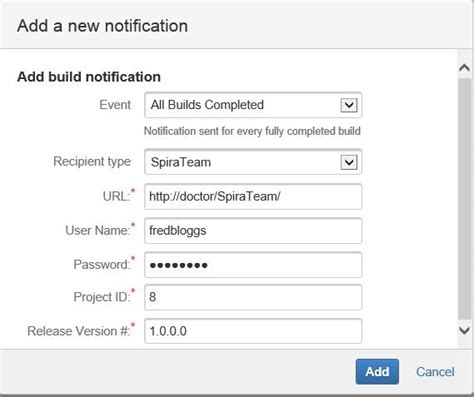Open the All Builds Completed event selector
This screenshot has width=474, height=397.
click(x=253, y=105)
